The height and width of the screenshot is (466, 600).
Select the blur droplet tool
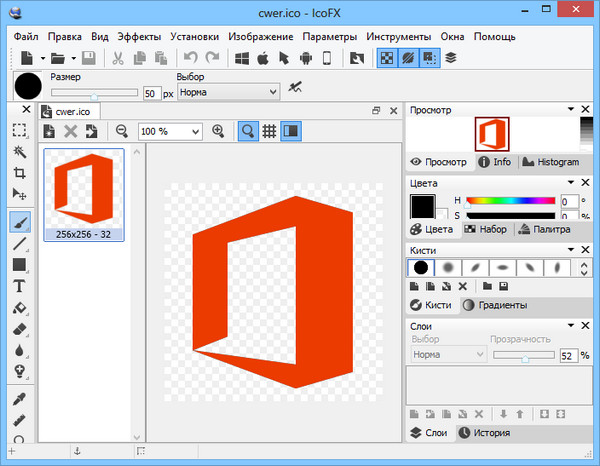(19, 350)
